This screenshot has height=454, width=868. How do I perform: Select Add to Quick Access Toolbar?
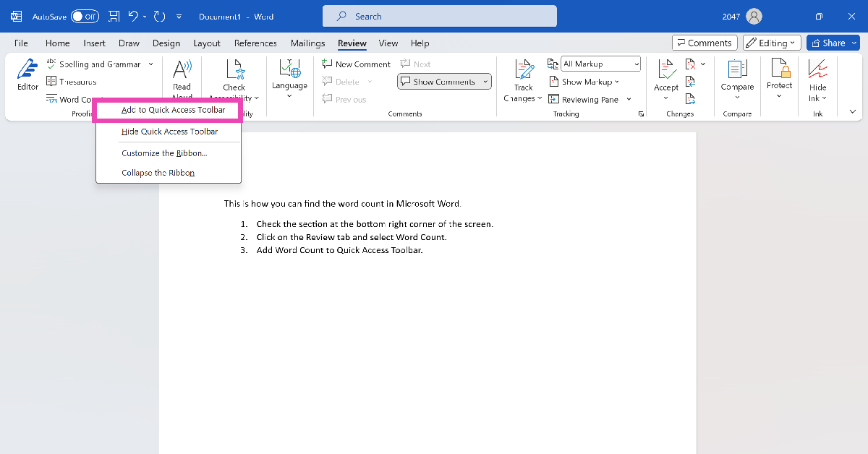coord(173,110)
